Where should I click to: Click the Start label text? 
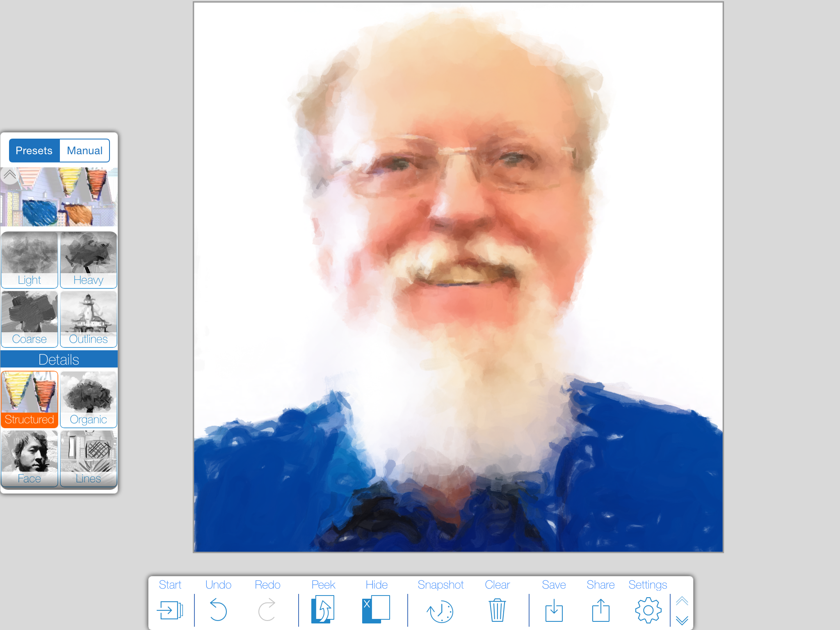(170, 584)
